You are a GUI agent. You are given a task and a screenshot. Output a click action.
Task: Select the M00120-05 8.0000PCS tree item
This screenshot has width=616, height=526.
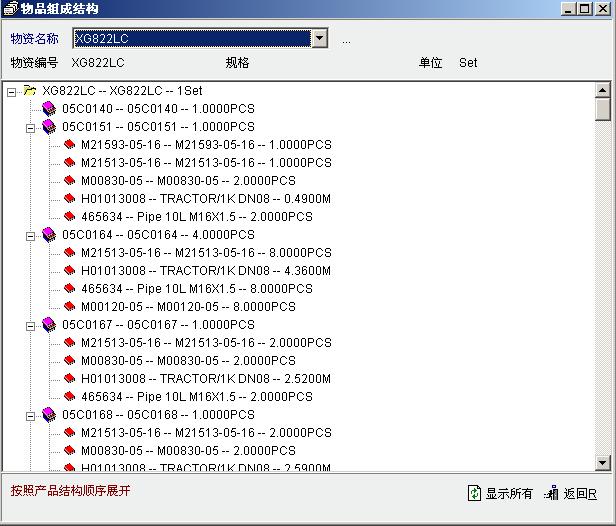[x=188, y=307]
